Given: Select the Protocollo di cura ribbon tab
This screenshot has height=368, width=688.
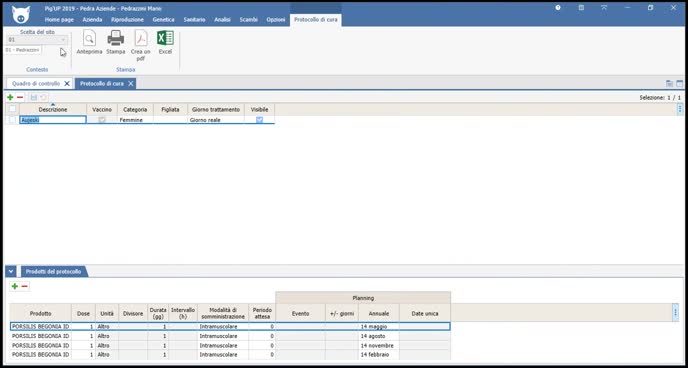Looking at the screenshot, I should pos(315,20).
